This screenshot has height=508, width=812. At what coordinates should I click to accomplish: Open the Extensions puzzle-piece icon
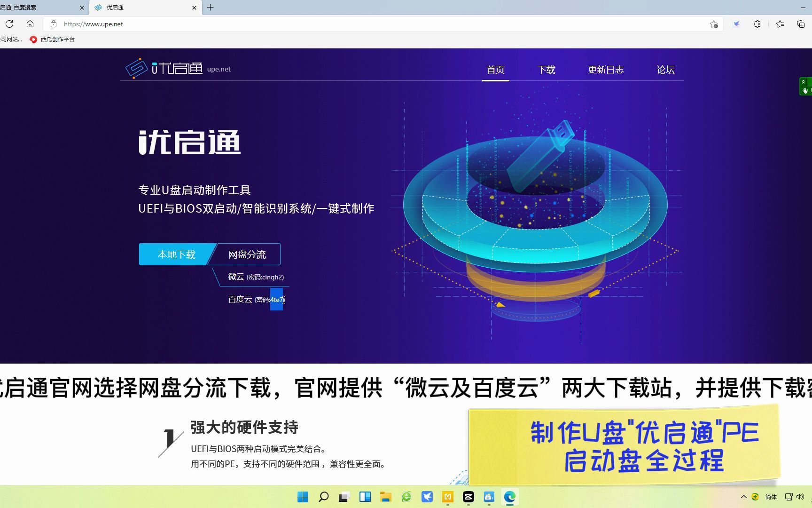pyautogui.click(x=757, y=24)
